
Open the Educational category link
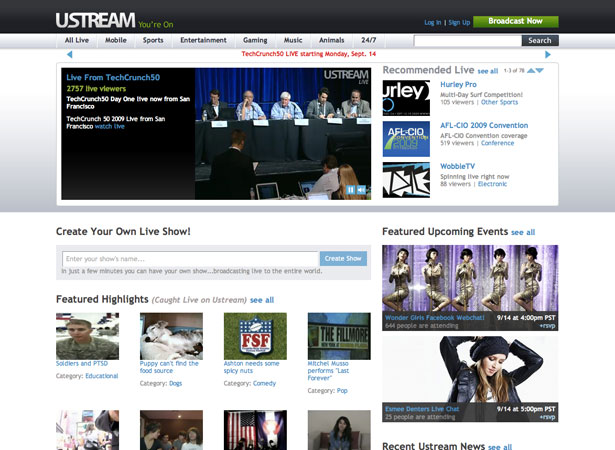tap(102, 376)
